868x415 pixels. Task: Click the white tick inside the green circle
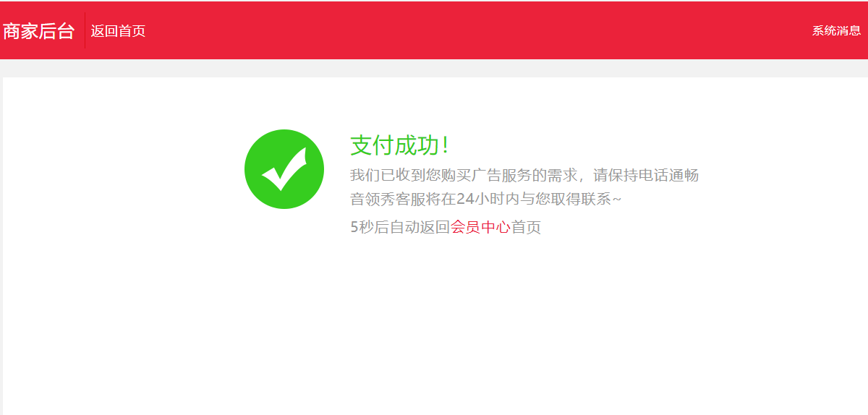pos(284,170)
